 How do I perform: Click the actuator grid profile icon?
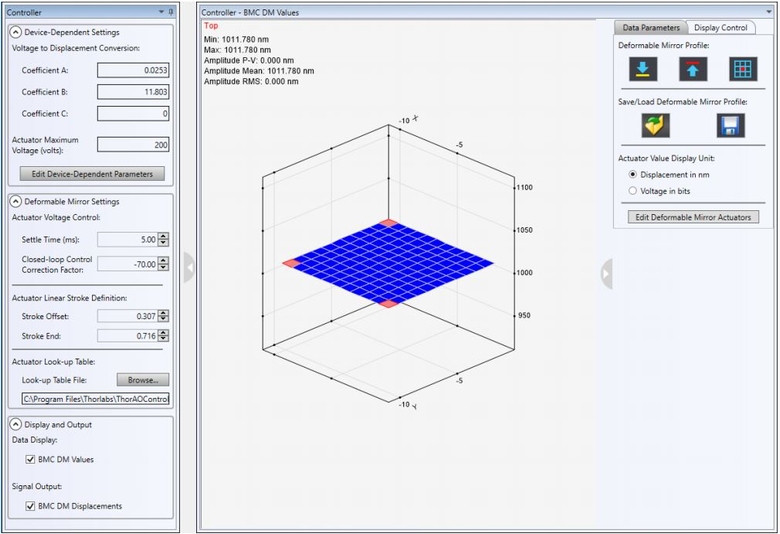(x=742, y=69)
